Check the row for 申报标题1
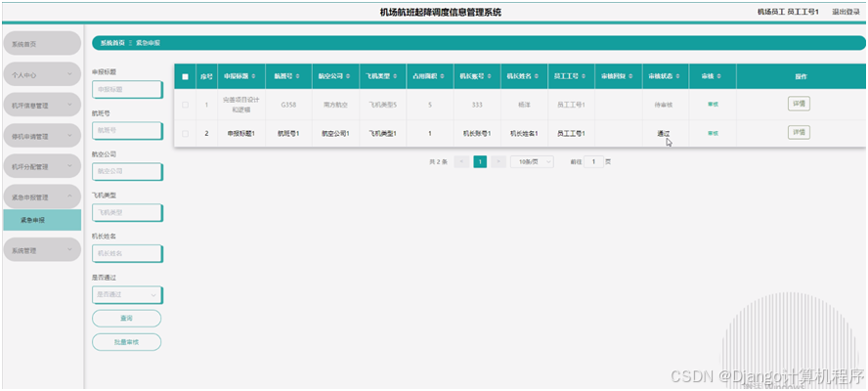 click(185, 134)
